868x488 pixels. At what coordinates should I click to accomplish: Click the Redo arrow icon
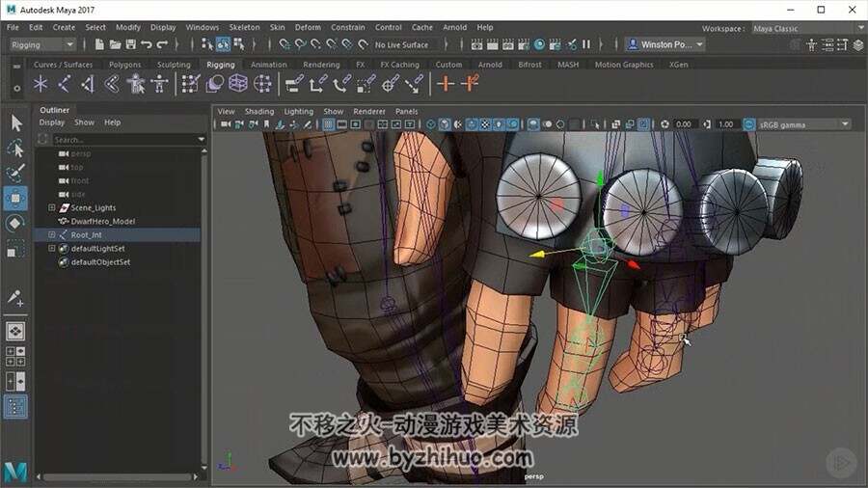point(162,44)
